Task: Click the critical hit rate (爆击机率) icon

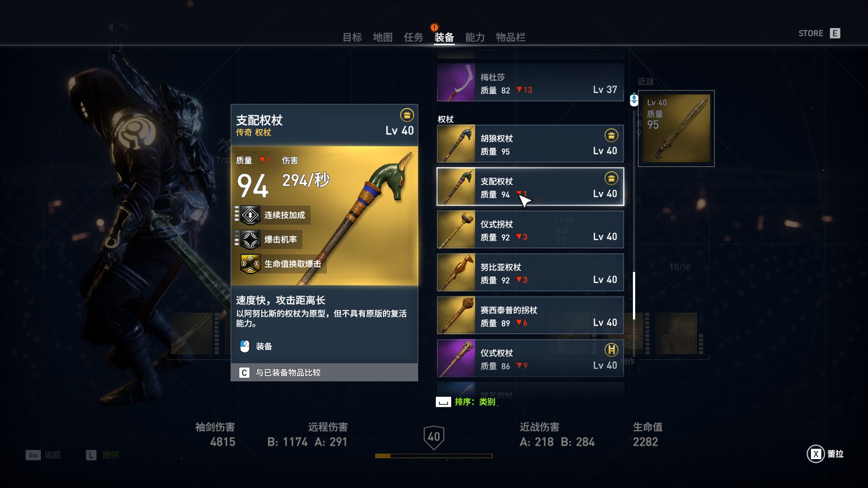Action: (250, 239)
